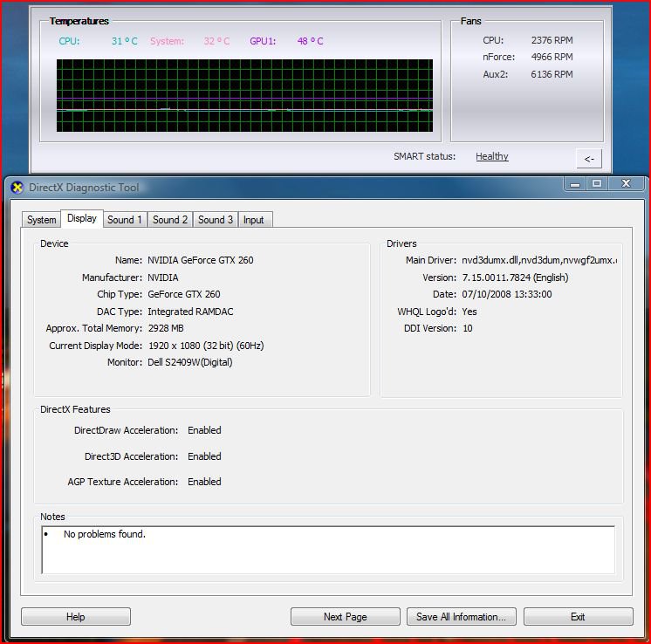Screen dimensions: 651x644
Task: Click the nForce fan '4966 RPM' value
Action: tap(552, 57)
